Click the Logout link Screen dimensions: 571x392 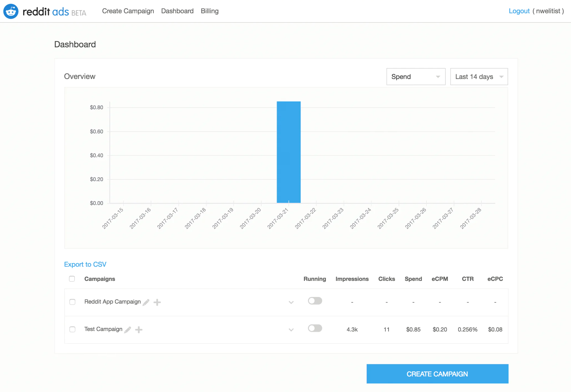click(519, 11)
